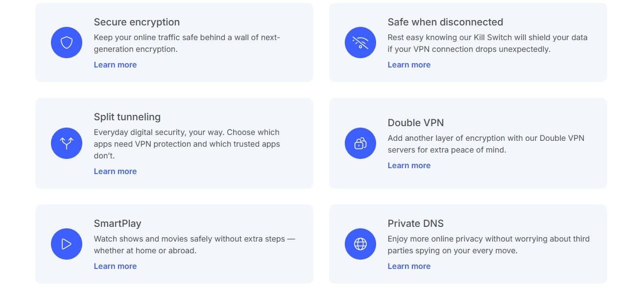The width and height of the screenshot is (644, 287).
Task: Click Learn more for Safe when disconnected
Action: pos(409,65)
